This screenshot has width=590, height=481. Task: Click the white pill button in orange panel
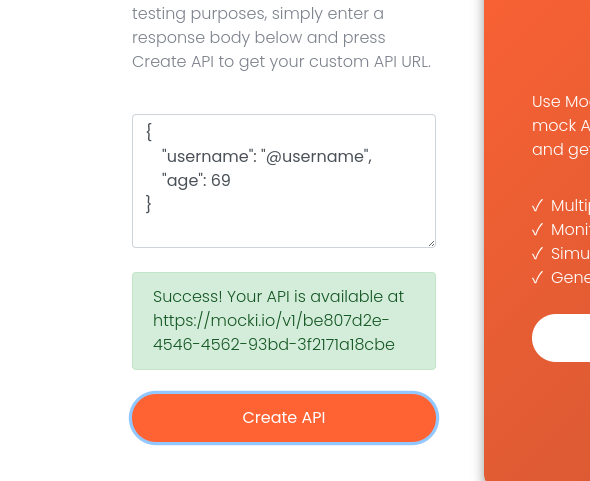tap(561, 338)
